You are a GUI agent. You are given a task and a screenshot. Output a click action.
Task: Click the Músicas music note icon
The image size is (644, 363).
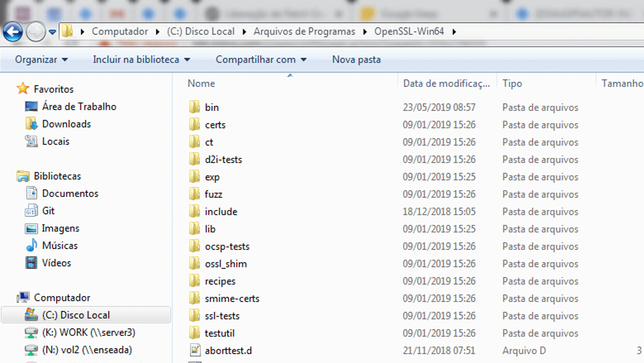tap(31, 245)
